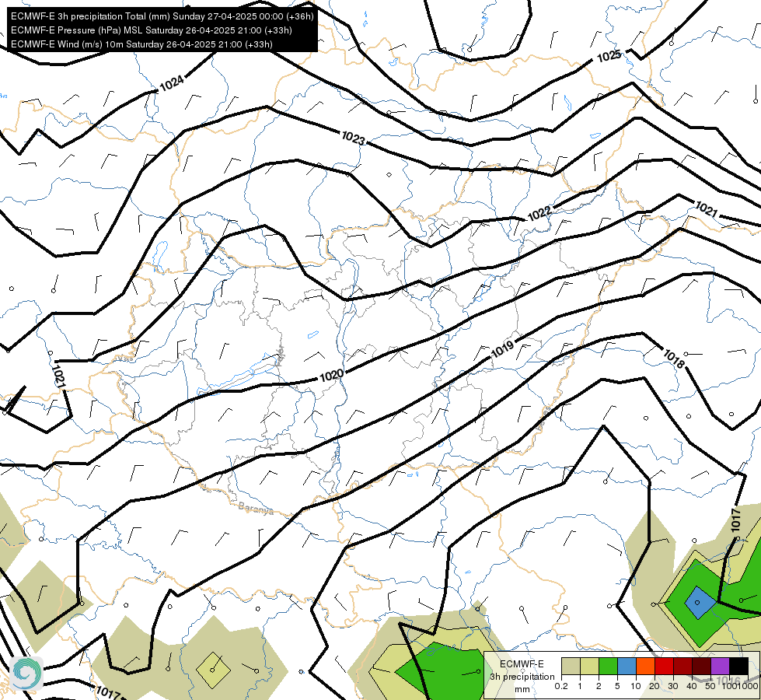Click the small yellow diamond precipitation cell on the map
Image resolution: width=761 pixels, height=700 pixels.
[x=213, y=670]
